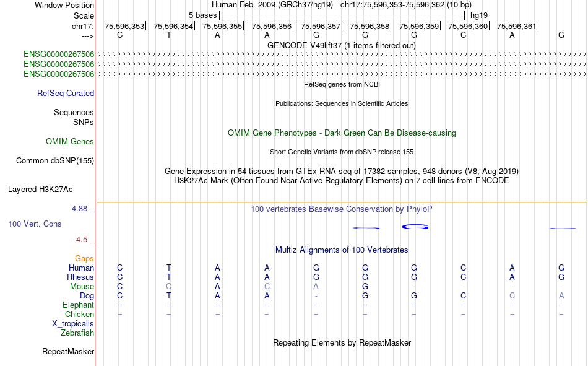Viewport: 588px width, 366px height.
Task: Click the reverse-strand arrow label
Action: click(x=88, y=36)
